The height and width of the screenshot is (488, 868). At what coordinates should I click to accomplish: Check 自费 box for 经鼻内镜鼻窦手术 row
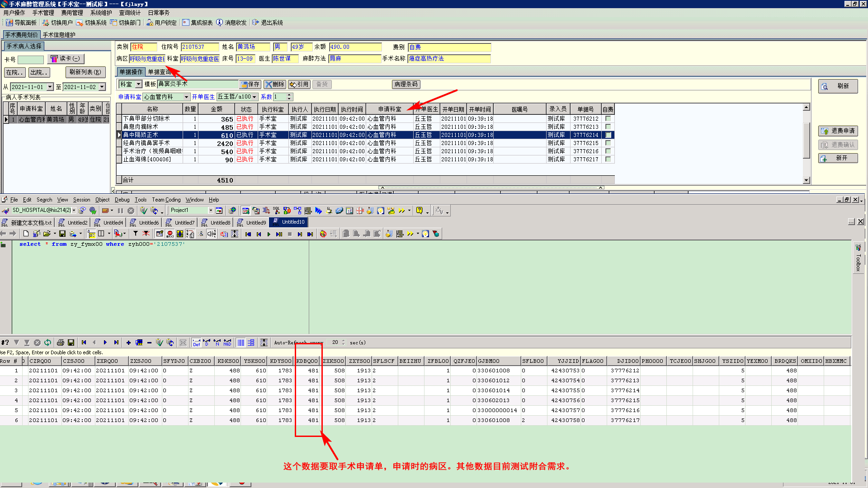[608, 143]
